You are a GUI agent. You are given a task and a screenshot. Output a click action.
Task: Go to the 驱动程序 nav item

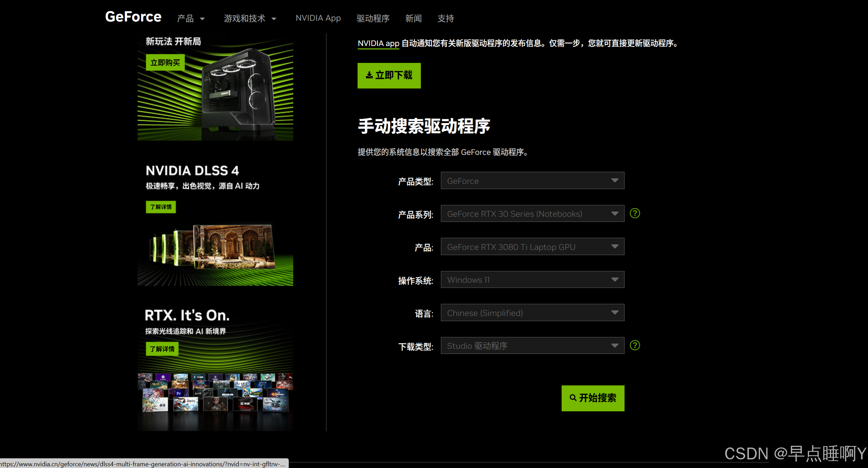(x=373, y=18)
